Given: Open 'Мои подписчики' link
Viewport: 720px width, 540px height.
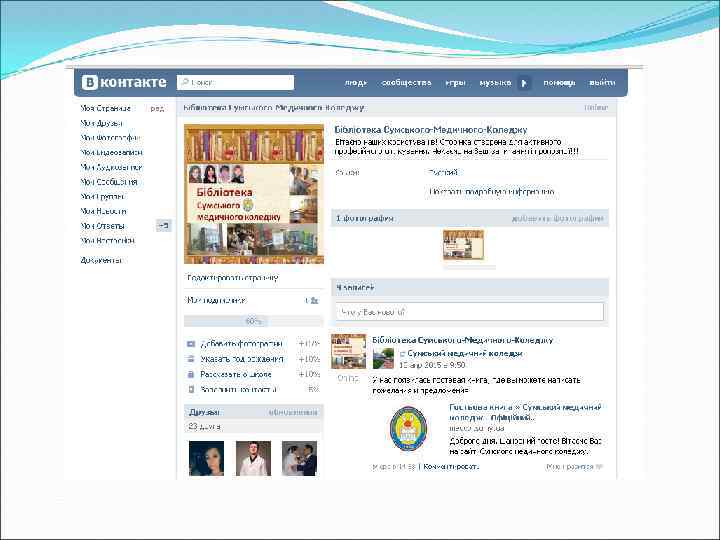Looking at the screenshot, I should click(x=216, y=300).
